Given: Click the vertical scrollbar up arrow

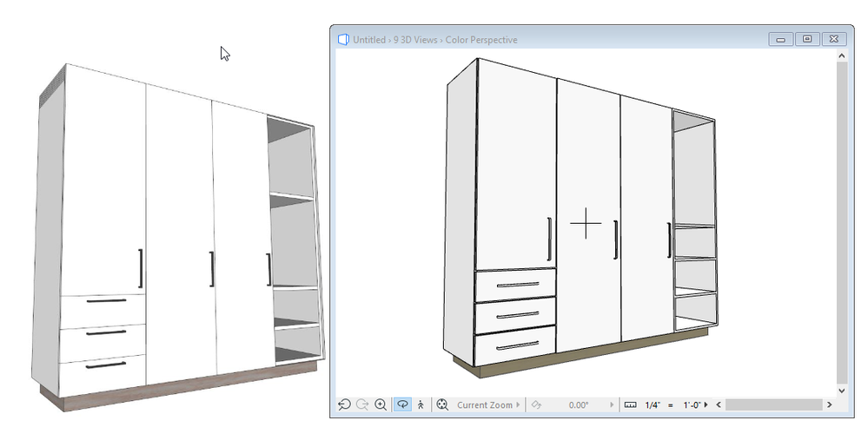Looking at the screenshot, I should tap(842, 56).
